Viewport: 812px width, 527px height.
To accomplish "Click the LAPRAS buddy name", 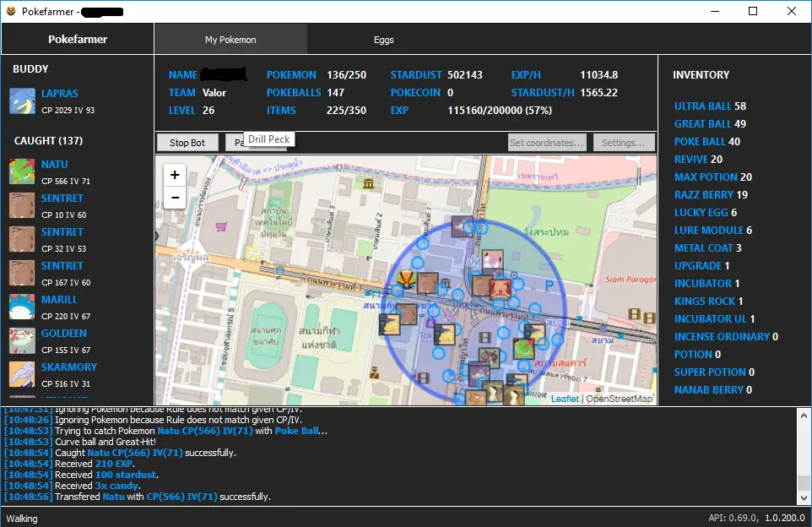I will [60, 93].
